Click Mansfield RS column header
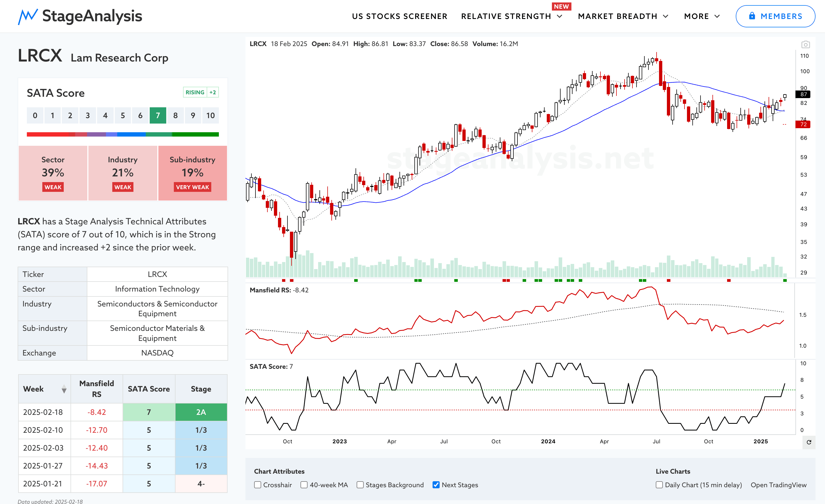 [97, 389]
